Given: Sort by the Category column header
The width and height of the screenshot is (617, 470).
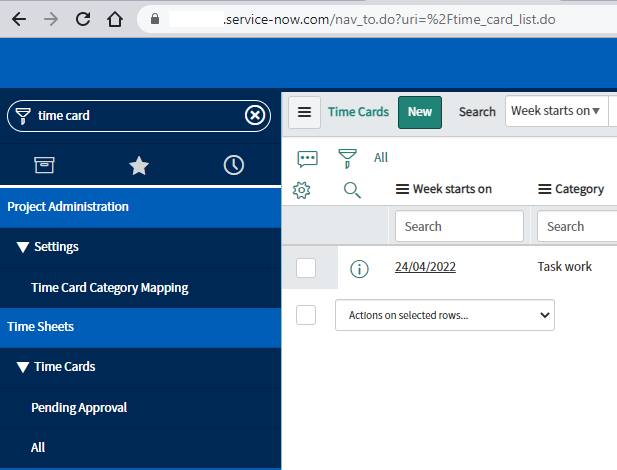Looking at the screenshot, I should pyautogui.click(x=579, y=189).
